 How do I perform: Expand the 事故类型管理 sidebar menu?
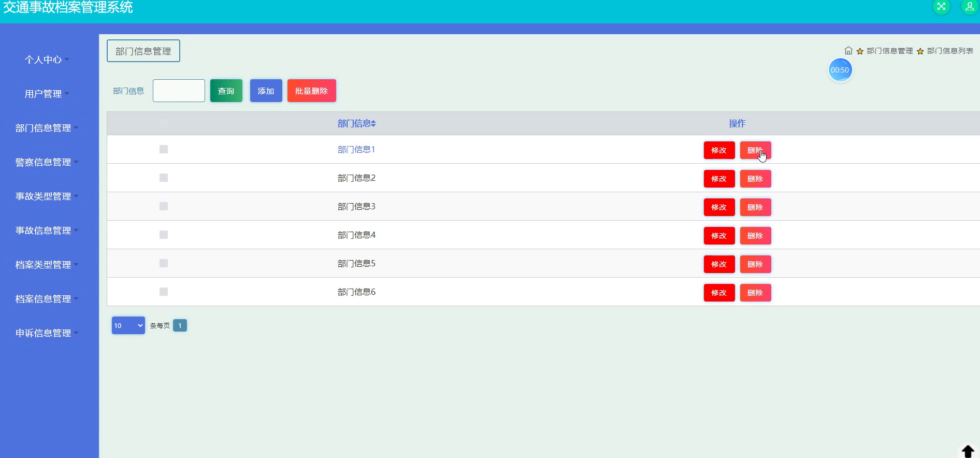[x=47, y=196]
